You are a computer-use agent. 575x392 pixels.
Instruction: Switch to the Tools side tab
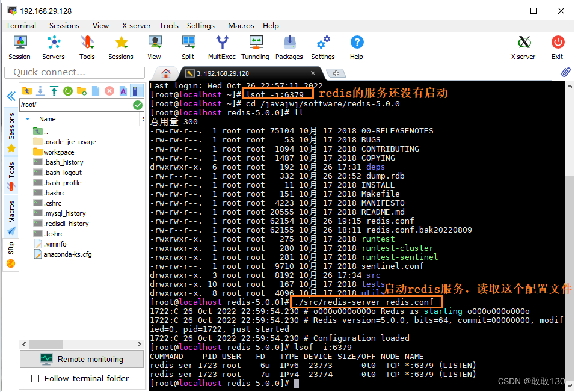(x=11, y=176)
